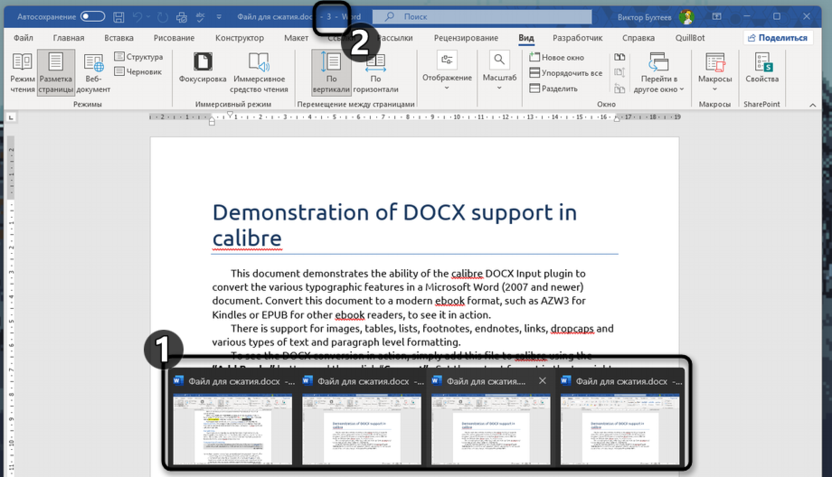The width and height of the screenshot is (832, 477).
Task: Click the quick print preview icon
Action: click(x=181, y=17)
